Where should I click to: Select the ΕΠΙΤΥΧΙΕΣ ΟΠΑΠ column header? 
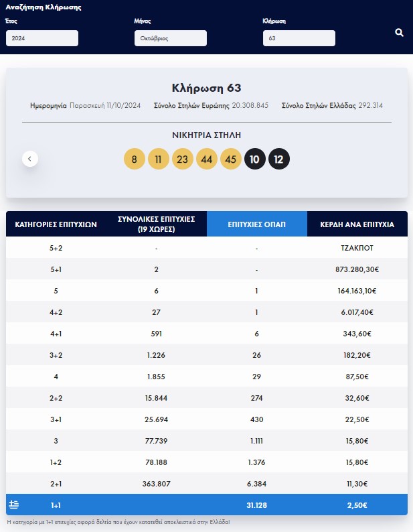tap(256, 224)
